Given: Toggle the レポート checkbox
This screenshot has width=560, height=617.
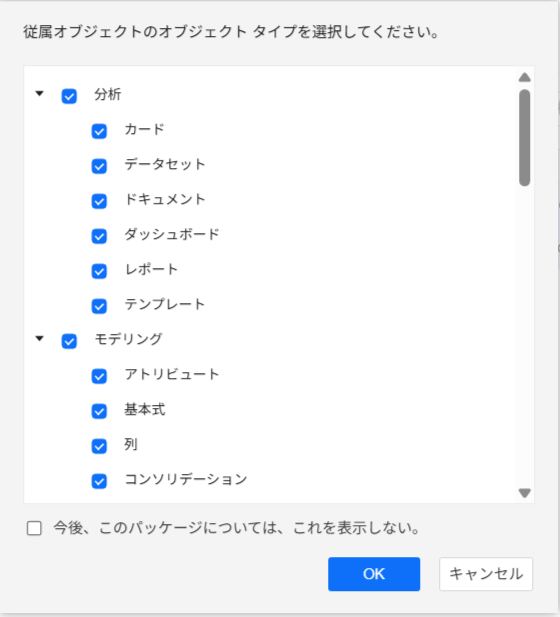Looking at the screenshot, I should [x=99, y=271].
